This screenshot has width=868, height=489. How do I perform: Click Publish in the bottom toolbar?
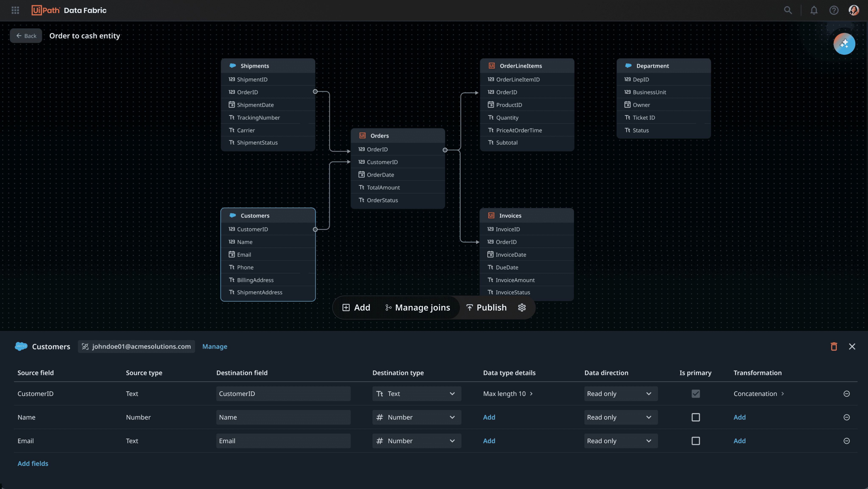tap(486, 307)
